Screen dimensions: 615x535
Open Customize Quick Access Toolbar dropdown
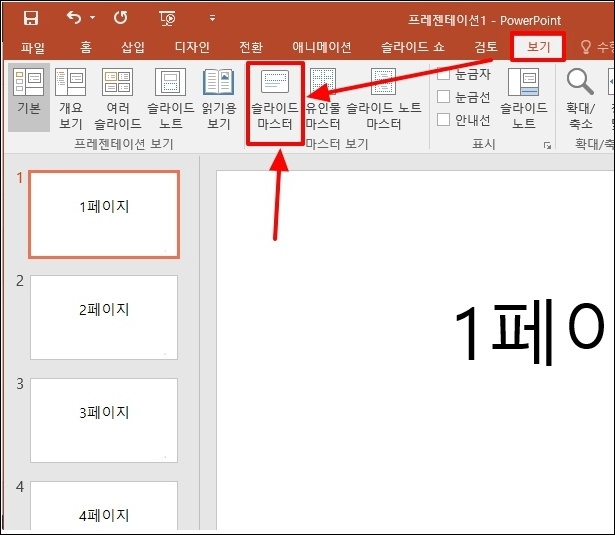212,18
